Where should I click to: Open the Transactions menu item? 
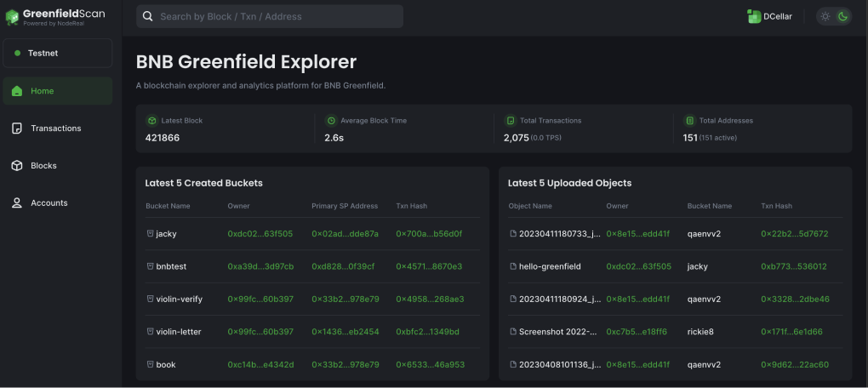(56, 128)
